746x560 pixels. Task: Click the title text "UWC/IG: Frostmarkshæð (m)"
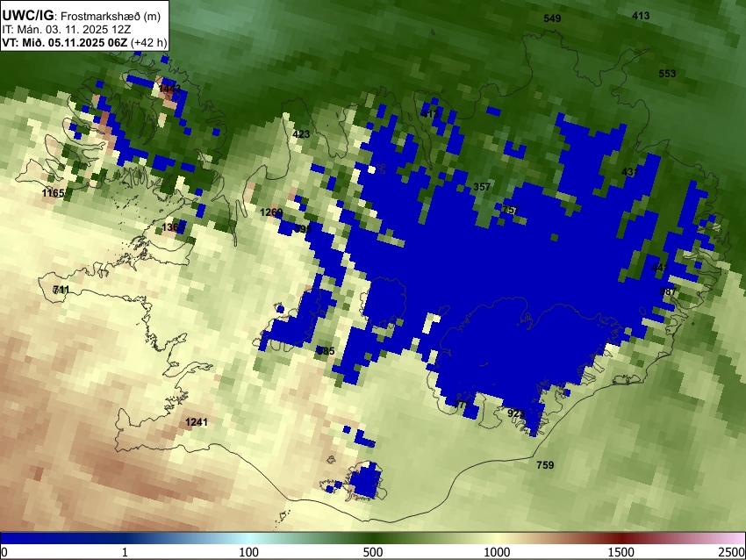pyautogui.click(x=82, y=16)
